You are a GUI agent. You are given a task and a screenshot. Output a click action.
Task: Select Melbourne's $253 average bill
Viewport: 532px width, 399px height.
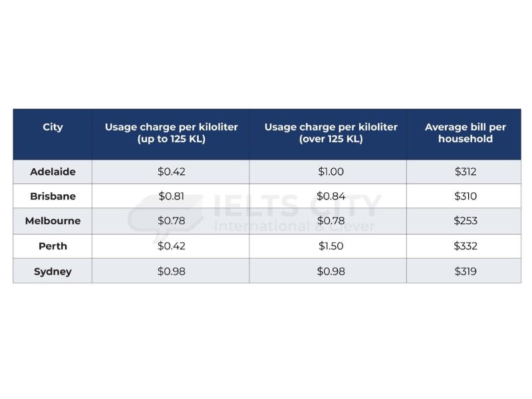pyautogui.click(x=464, y=221)
